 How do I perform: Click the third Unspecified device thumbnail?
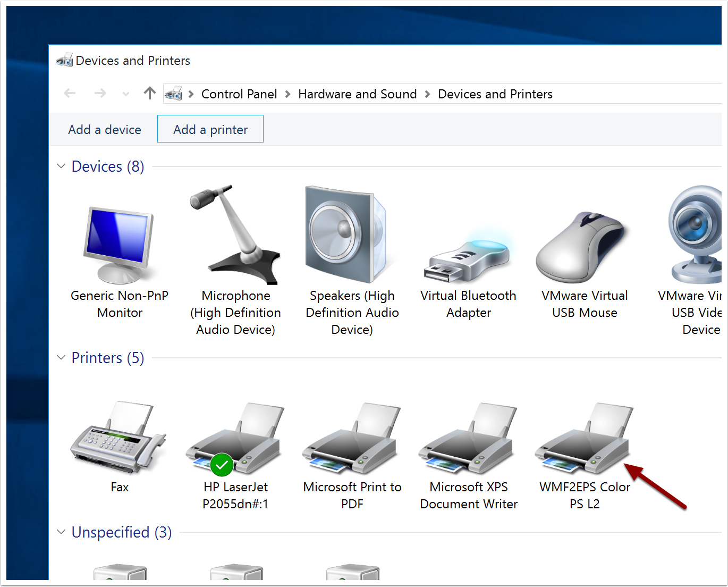point(352,572)
